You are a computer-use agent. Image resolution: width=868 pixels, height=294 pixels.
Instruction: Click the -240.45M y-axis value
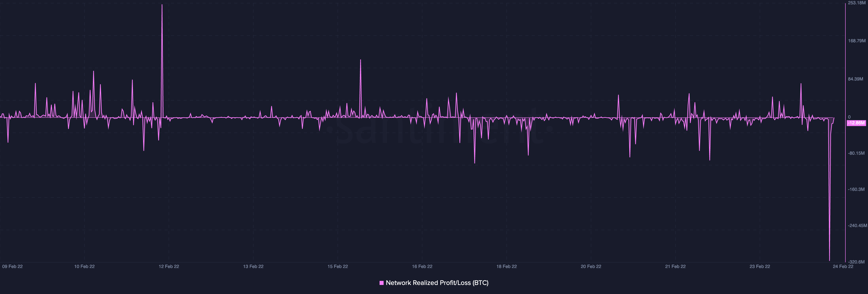[857, 225]
